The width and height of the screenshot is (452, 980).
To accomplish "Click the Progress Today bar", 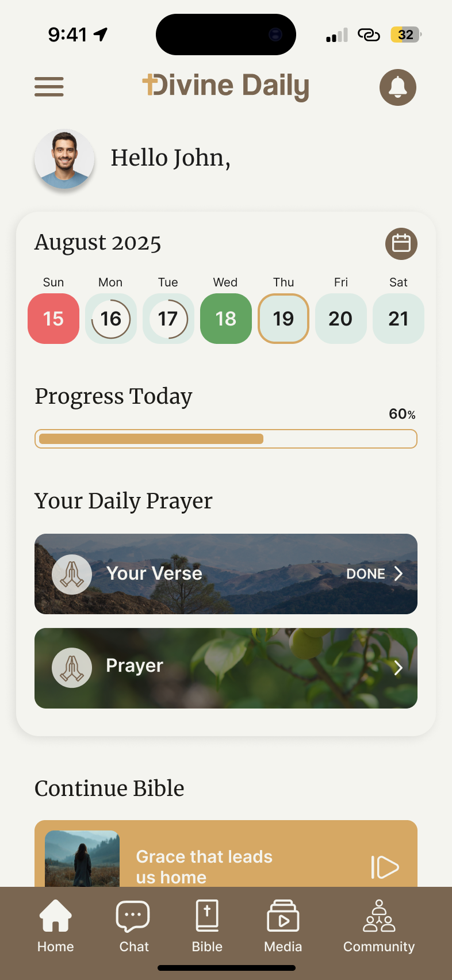I will tap(226, 439).
